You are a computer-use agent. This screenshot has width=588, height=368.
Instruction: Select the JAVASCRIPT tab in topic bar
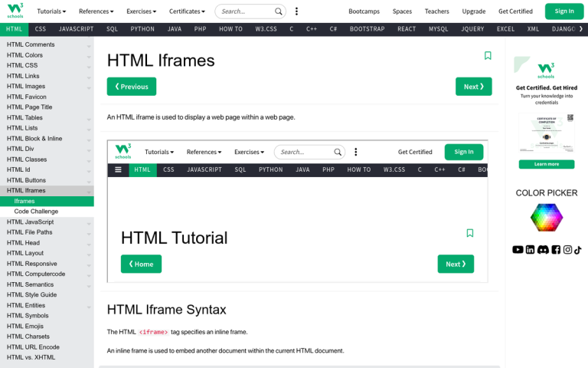(76, 29)
